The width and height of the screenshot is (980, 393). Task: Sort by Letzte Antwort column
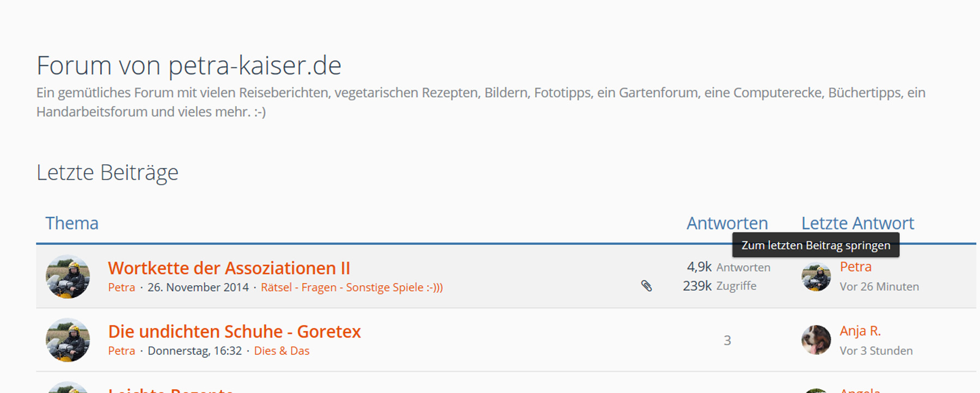[x=857, y=223]
